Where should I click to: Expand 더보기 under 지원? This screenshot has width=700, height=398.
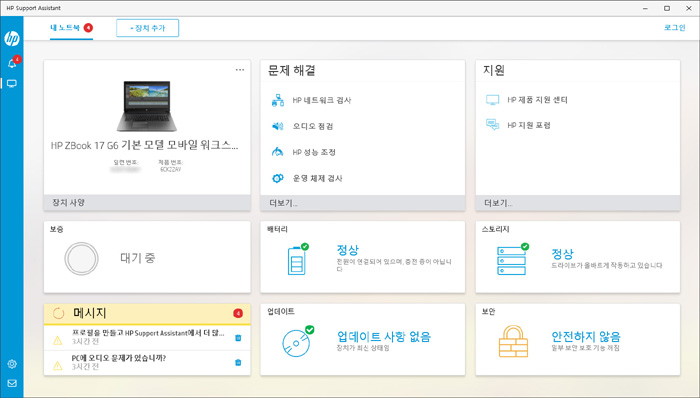click(x=498, y=203)
